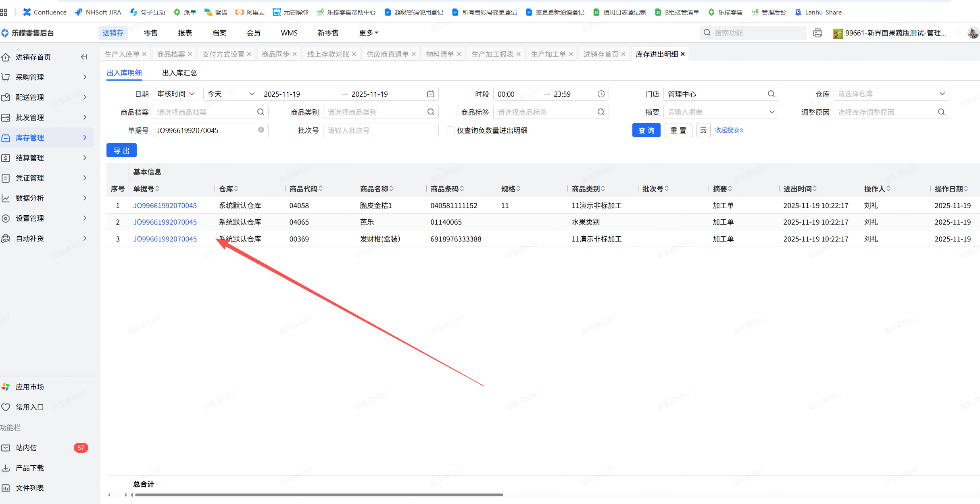The width and height of the screenshot is (980, 504).
Task: Click the clock icon in the 时段 field
Action: [x=601, y=94]
